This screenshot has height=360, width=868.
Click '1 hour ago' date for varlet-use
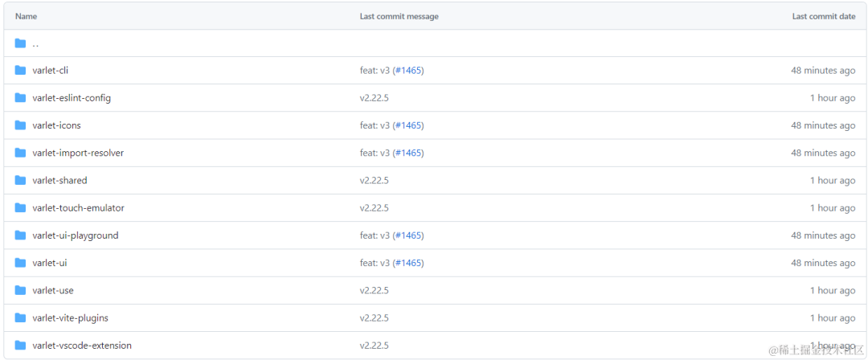pos(833,290)
